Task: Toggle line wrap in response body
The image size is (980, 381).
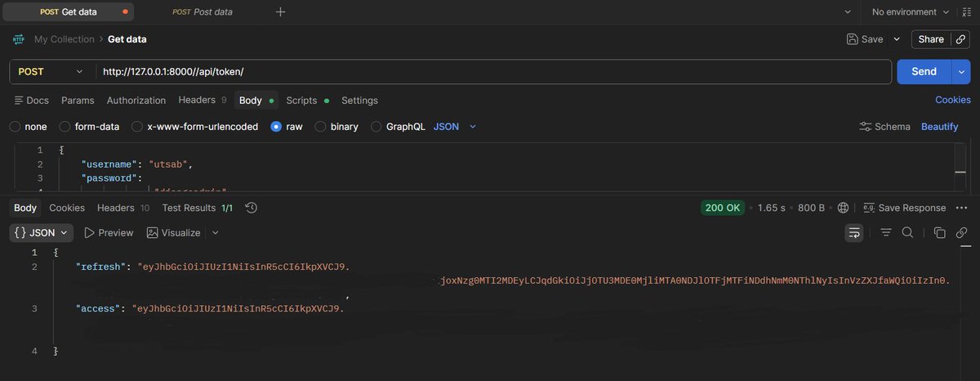Action: point(854,233)
